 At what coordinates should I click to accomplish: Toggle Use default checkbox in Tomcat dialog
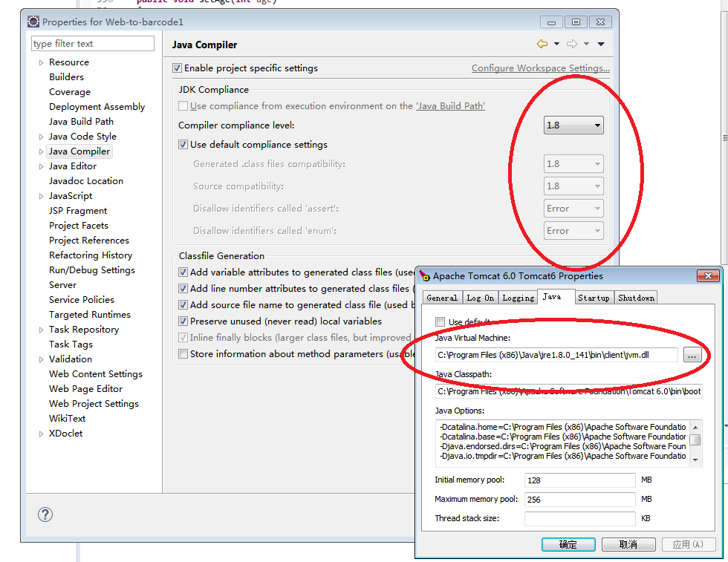click(x=440, y=321)
